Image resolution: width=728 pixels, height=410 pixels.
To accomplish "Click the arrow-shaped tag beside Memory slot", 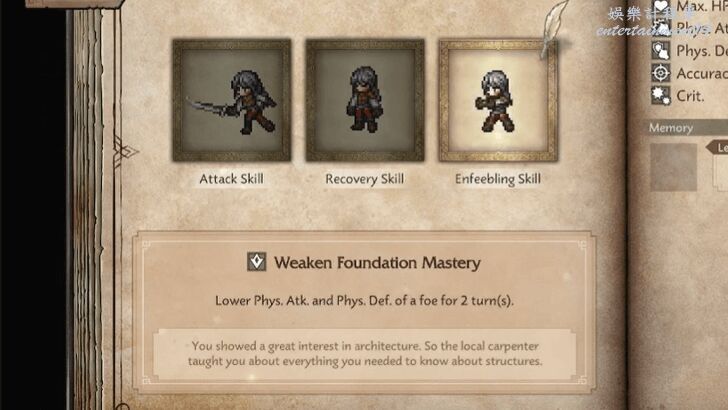I will point(717,148).
